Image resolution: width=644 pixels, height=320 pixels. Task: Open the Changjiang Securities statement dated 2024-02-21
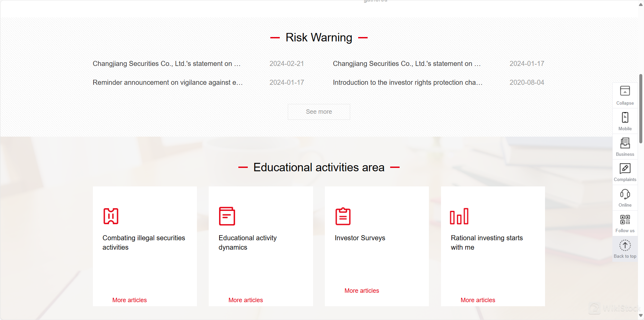pos(167,64)
